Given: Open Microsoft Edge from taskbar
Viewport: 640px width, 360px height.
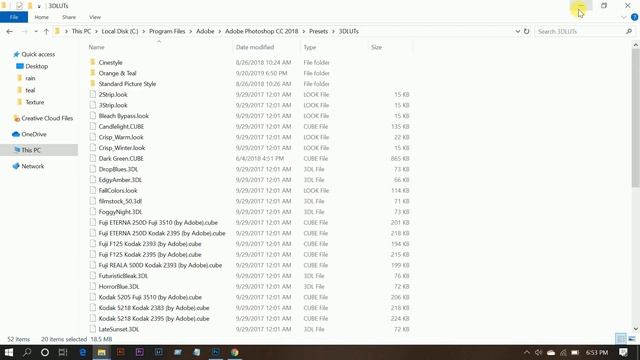Looking at the screenshot, I should tap(82, 352).
